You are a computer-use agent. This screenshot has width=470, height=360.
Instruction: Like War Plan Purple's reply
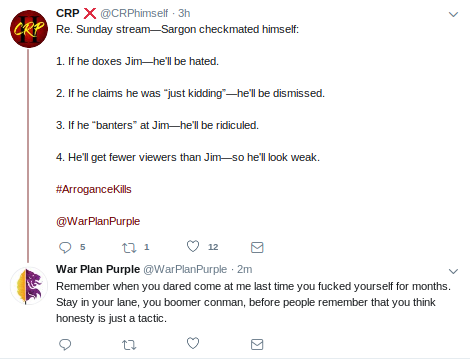pos(193,343)
